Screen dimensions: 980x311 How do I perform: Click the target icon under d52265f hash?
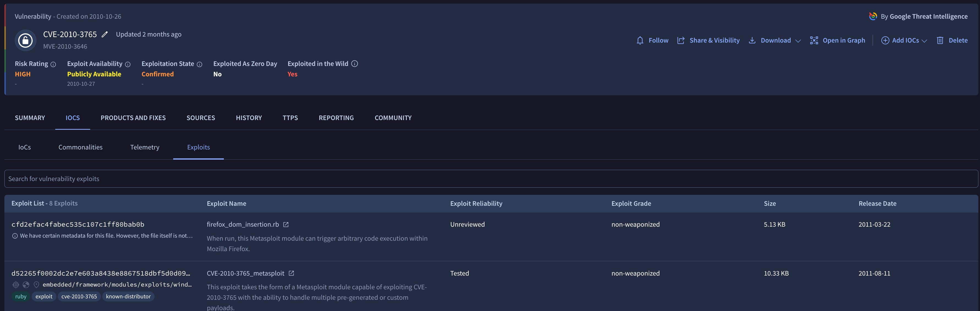pos(16,284)
